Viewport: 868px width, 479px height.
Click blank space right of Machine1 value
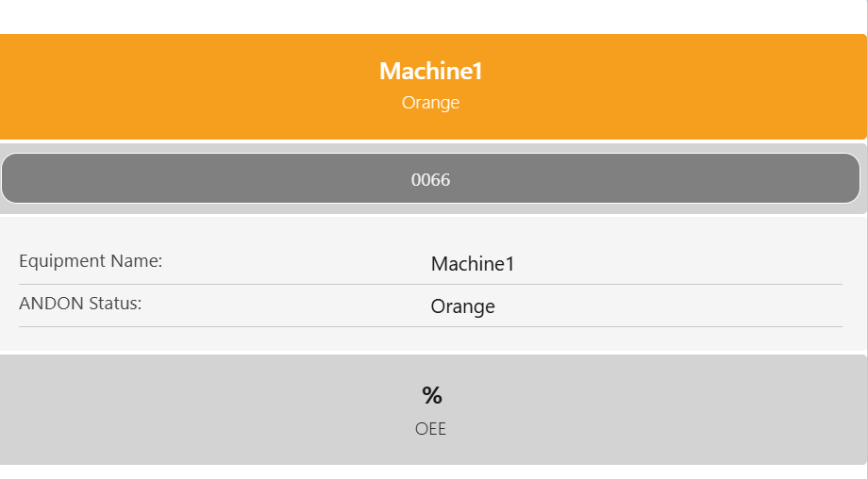(x=679, y=264)
